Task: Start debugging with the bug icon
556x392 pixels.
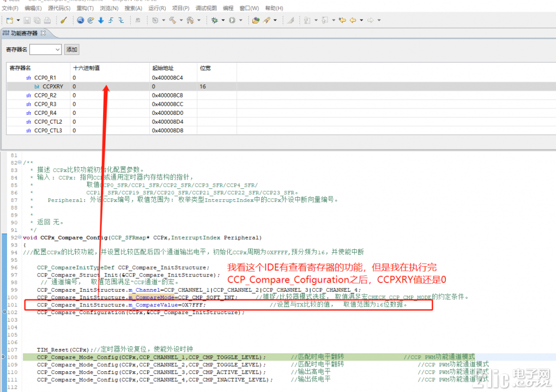Action: 215,21
